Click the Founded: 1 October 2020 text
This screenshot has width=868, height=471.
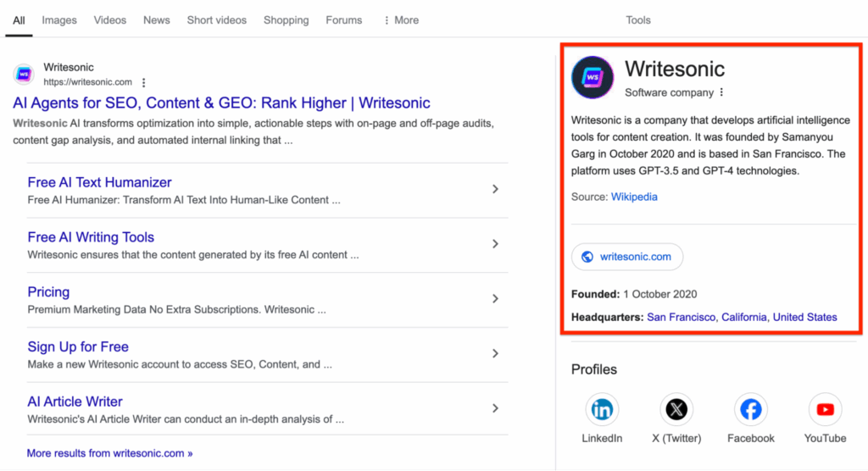pos(634,295)
